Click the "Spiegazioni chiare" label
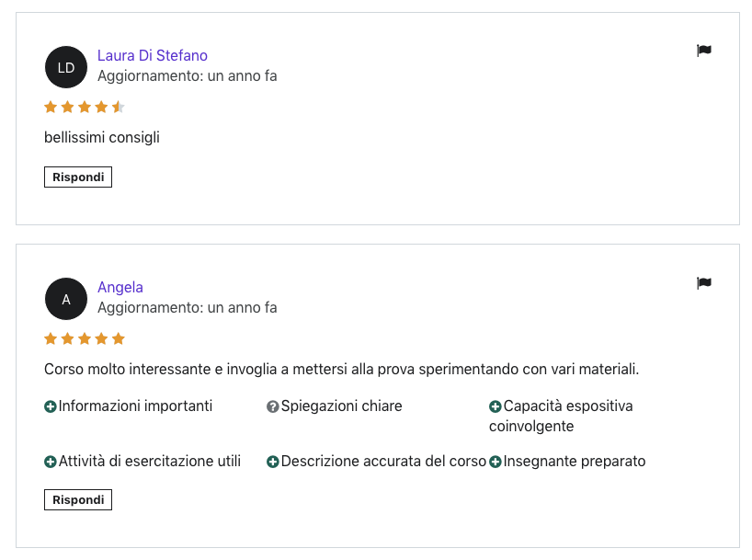752x560 pixels. click(x=341, y=406)
